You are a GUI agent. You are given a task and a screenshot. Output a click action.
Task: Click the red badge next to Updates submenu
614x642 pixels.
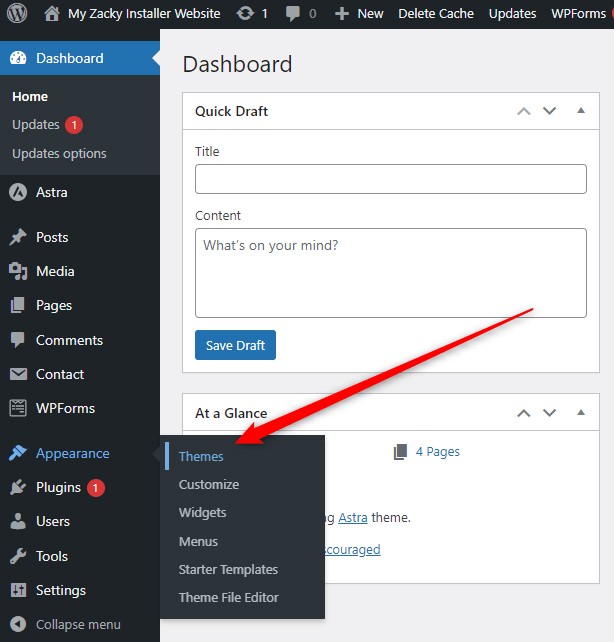[74, 125]
